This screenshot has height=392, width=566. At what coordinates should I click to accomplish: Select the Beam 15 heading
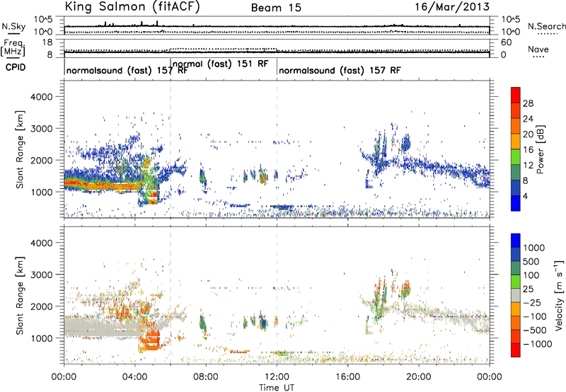(276, 8)
